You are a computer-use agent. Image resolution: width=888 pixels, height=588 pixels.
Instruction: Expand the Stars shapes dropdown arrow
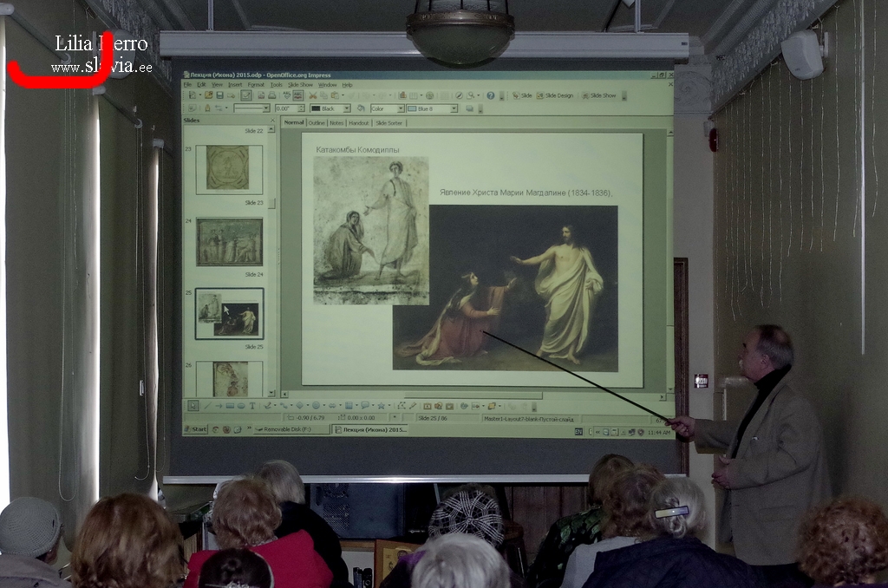click(388, 406)
